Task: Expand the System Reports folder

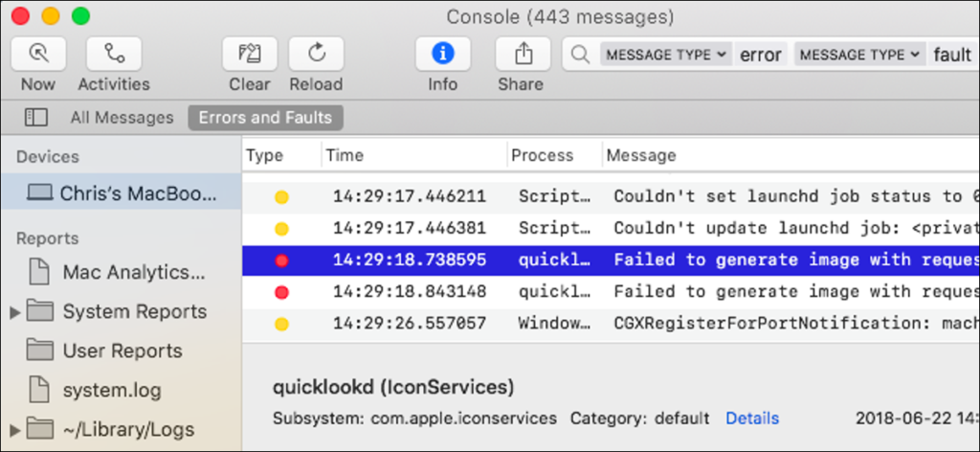Action: tap(14, 312)
